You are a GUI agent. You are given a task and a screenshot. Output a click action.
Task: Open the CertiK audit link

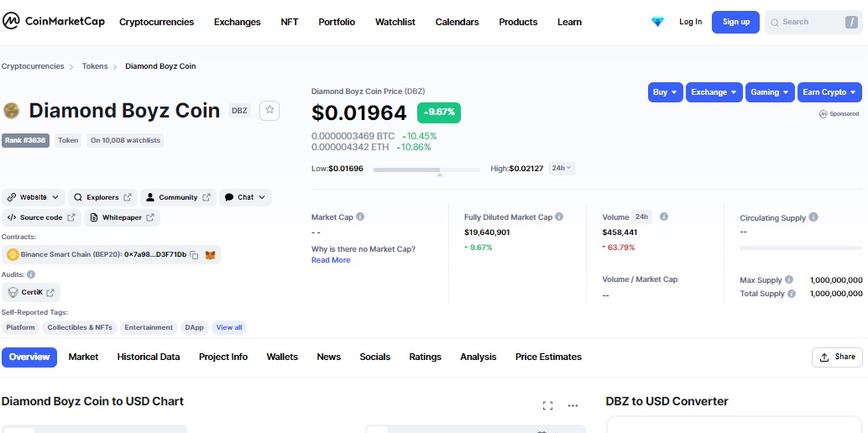(31, 292)
